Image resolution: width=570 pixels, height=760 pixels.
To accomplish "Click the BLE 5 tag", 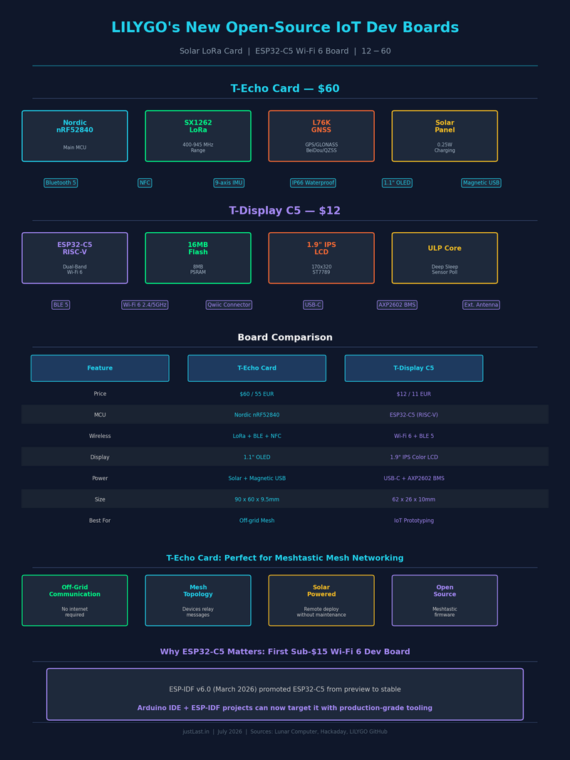I will 61,305.
